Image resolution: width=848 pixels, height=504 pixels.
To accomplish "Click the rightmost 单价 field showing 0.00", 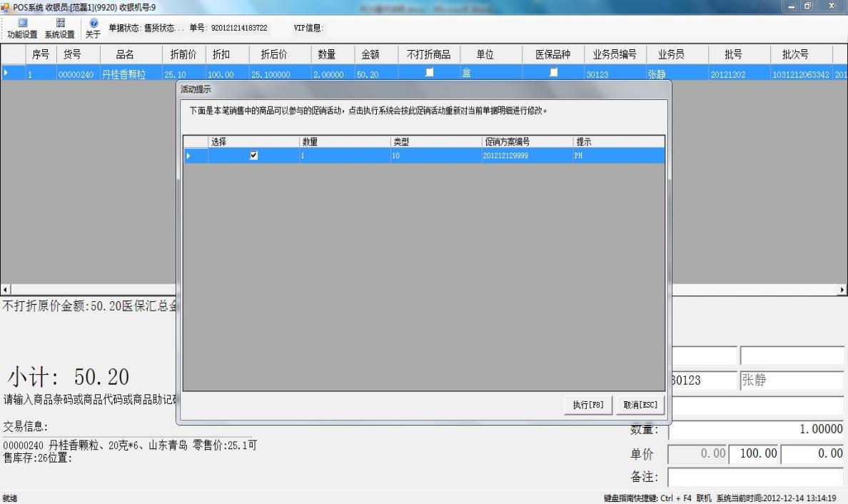I will (813, 454).
